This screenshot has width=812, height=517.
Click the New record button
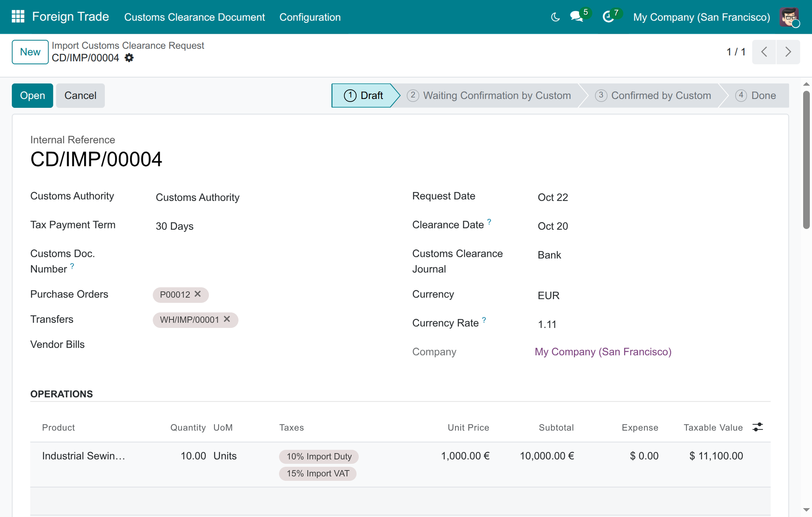30,52
